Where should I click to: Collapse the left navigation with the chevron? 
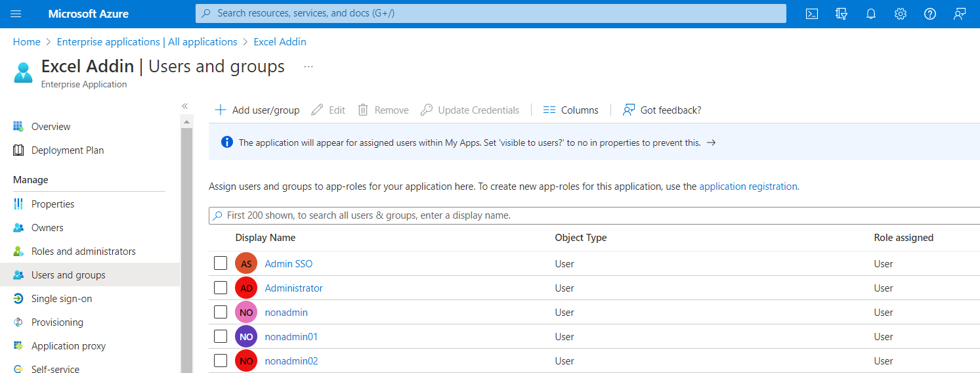click(185, 106)
